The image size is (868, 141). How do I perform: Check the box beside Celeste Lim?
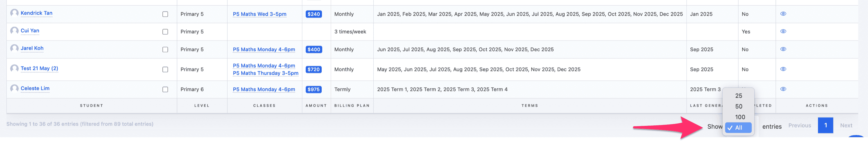(x=165, y=89)
